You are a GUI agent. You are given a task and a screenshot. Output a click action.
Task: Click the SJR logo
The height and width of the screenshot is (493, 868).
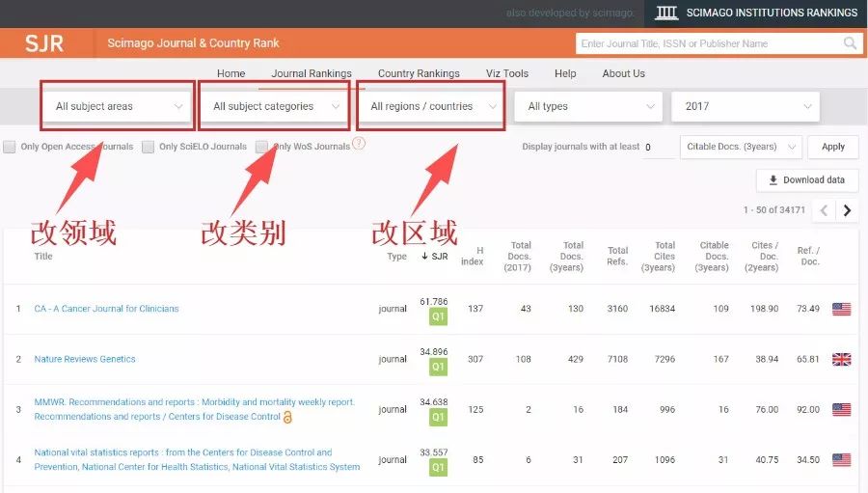(x=44, y=43)
